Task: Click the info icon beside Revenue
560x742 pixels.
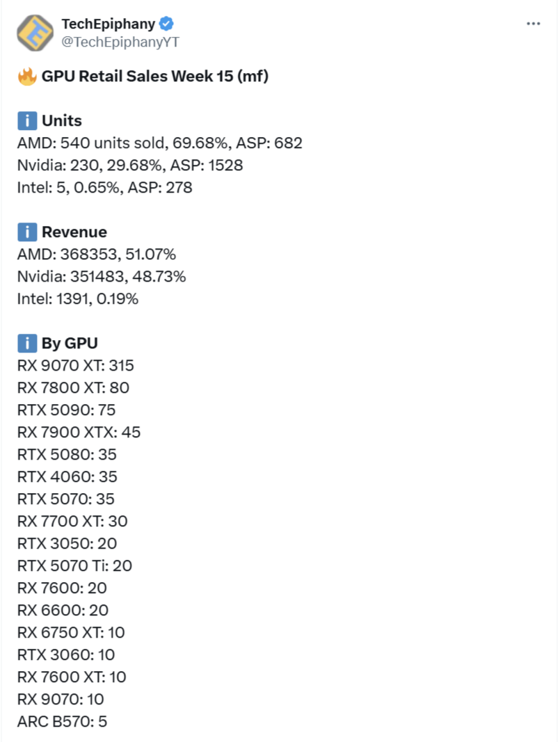Action: pyautogui.click(x=27, y=232)
